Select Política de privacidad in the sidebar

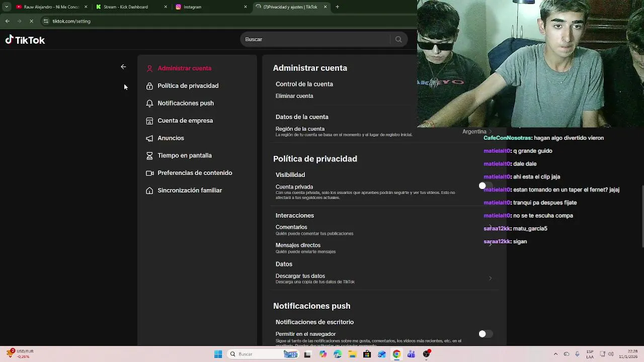tap(188, 86)
